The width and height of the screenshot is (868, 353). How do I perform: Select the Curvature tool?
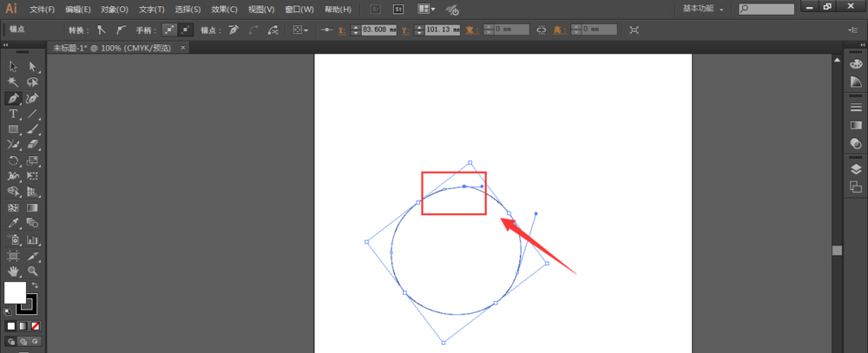[x=33, y=99]
